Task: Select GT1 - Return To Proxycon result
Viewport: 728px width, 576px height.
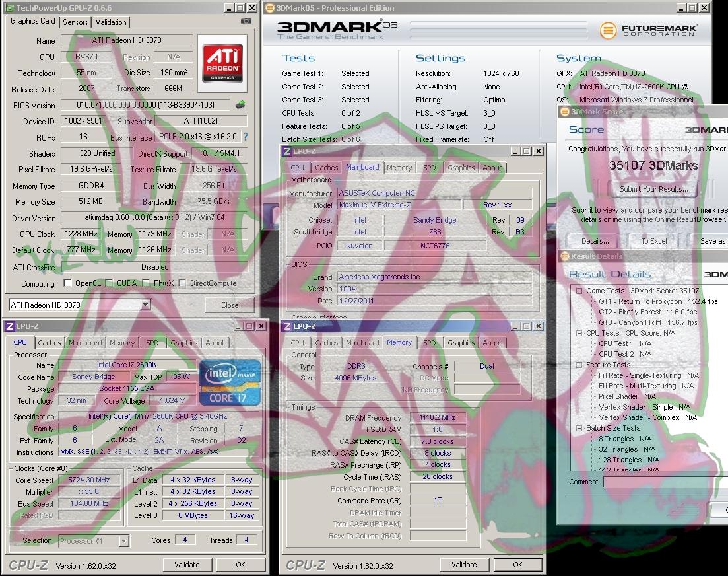Action: (x=658, y=301)
